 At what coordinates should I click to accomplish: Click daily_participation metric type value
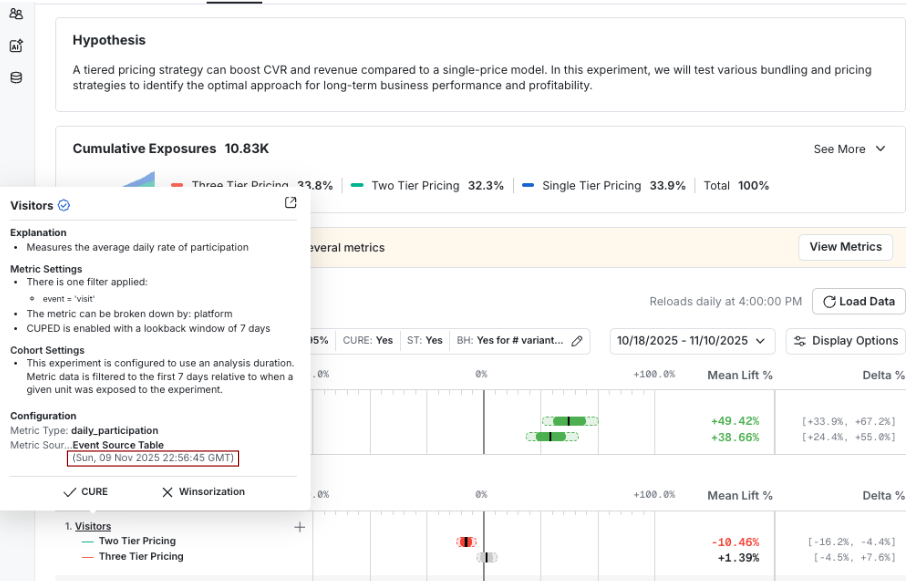tap(115, 431)
